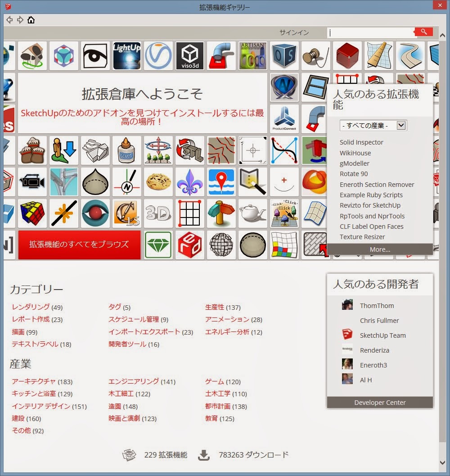The width and height of the screenshot is (450, 476).
Task: View developer Chris Fullmer's profile
Action: [x=379, y=321]
